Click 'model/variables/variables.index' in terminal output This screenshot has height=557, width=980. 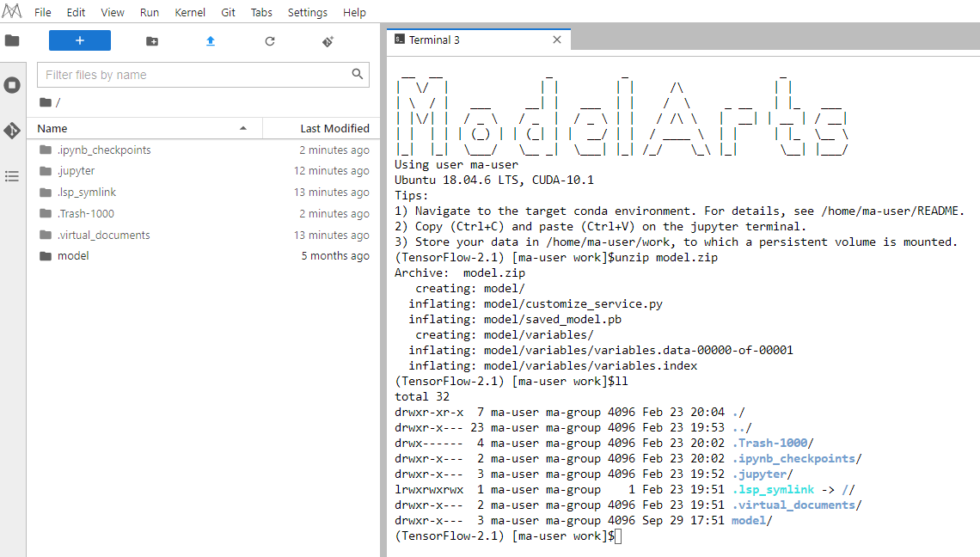pos(591,365)
